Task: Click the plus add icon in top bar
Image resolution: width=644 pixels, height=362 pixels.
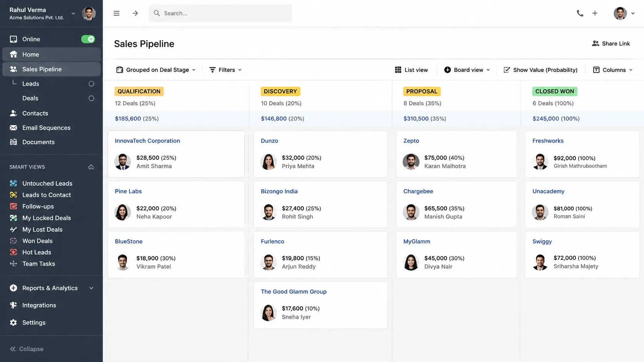Action: tap(595, 13)
